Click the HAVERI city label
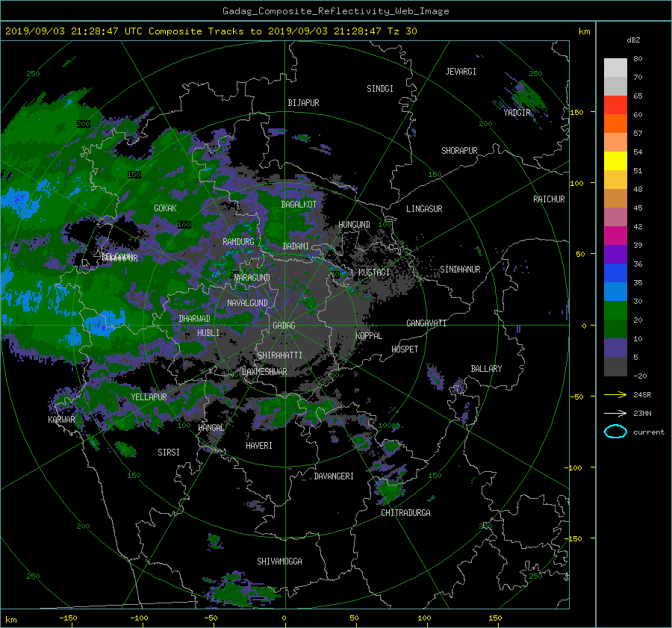This screenshot has width=672, height=628. click(259, 446)
